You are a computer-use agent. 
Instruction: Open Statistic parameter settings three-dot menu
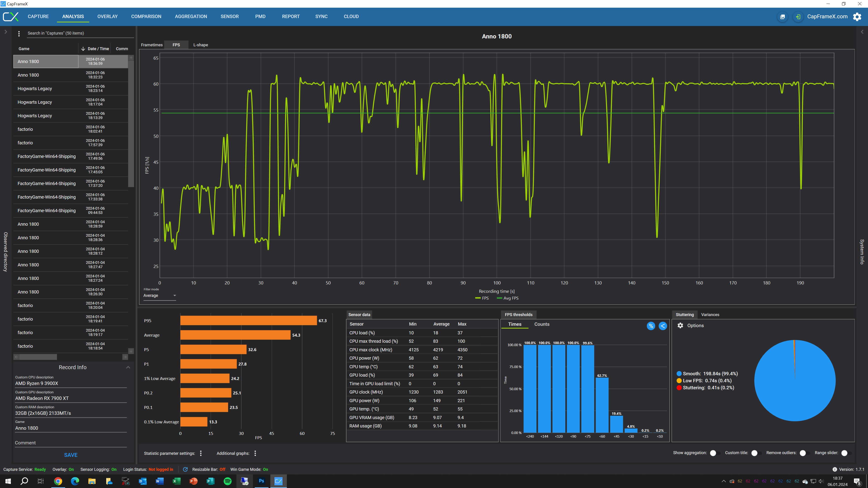click(x=201, y=453)
